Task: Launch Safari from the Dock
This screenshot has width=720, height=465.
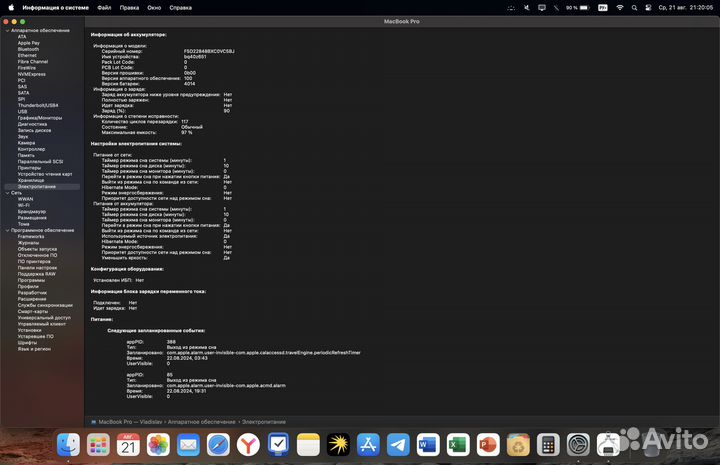Action: (x=218, y=444)
